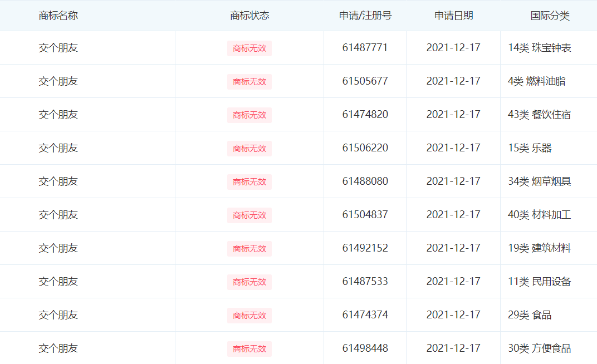This screenshot has height=364, width=597.
Task: Click 商标无效 badge in row 61488080
Action: pos(249,182)
